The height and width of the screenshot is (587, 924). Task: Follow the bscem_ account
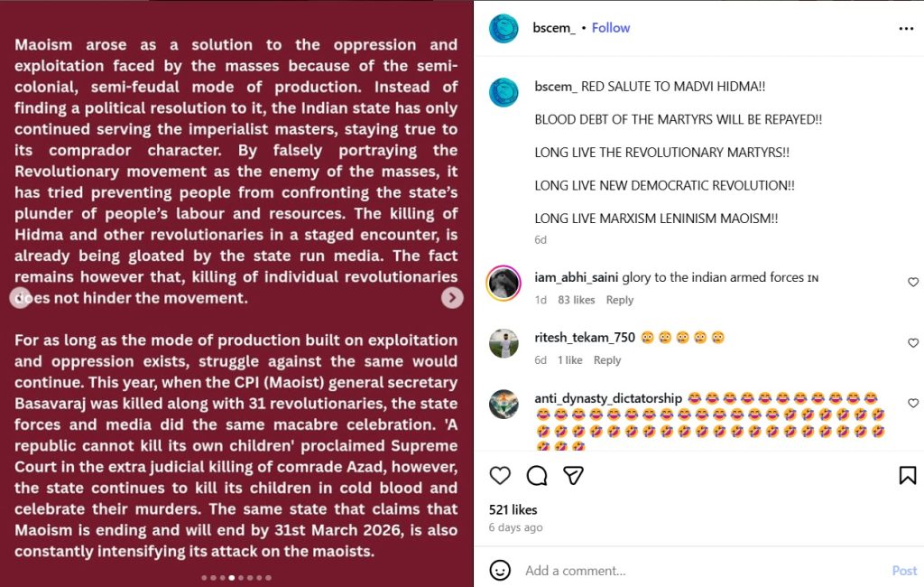(611, 28)
